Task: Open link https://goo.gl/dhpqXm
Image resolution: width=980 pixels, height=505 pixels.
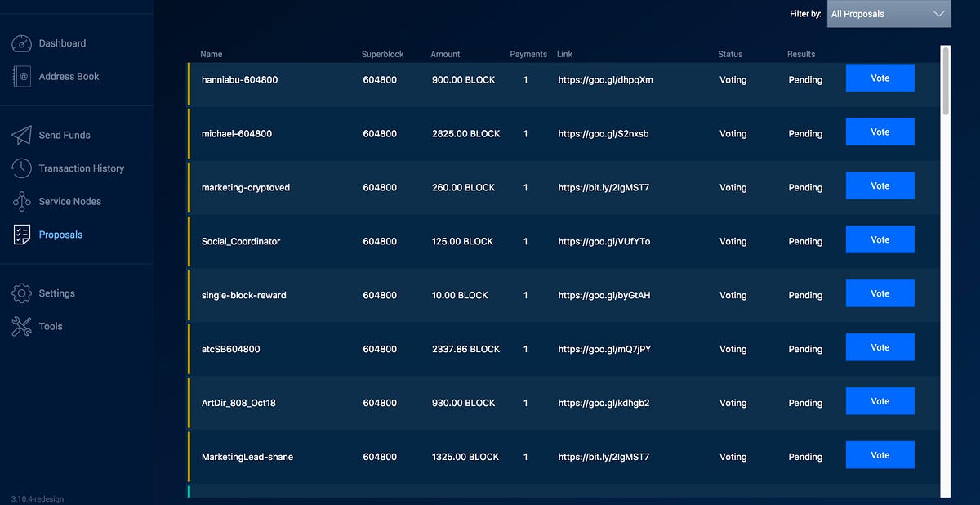Action: (x=605, y=80)
